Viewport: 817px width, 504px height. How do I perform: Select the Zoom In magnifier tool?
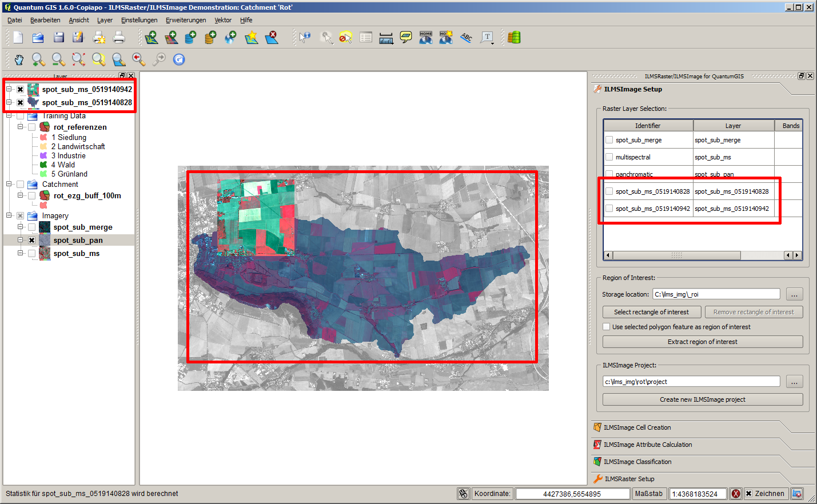click(x=38, y=59)
